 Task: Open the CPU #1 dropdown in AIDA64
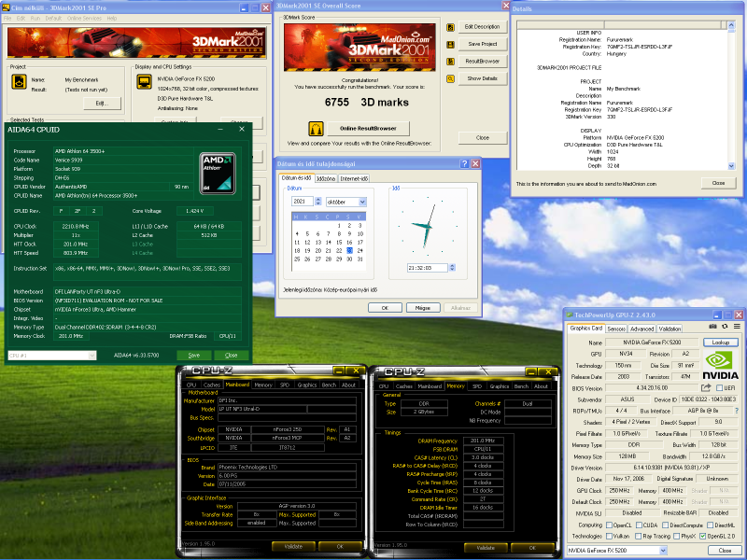tap(92, 356)
